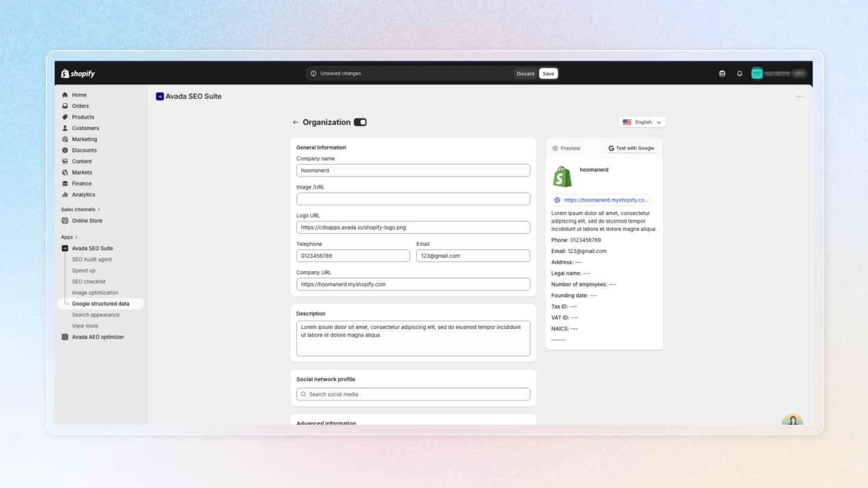Image resolution: width=868 pixels, height=488 pixels.
Task: Open the hoomanerd.myshopify.com preview link
Action: tap(602, 200)
